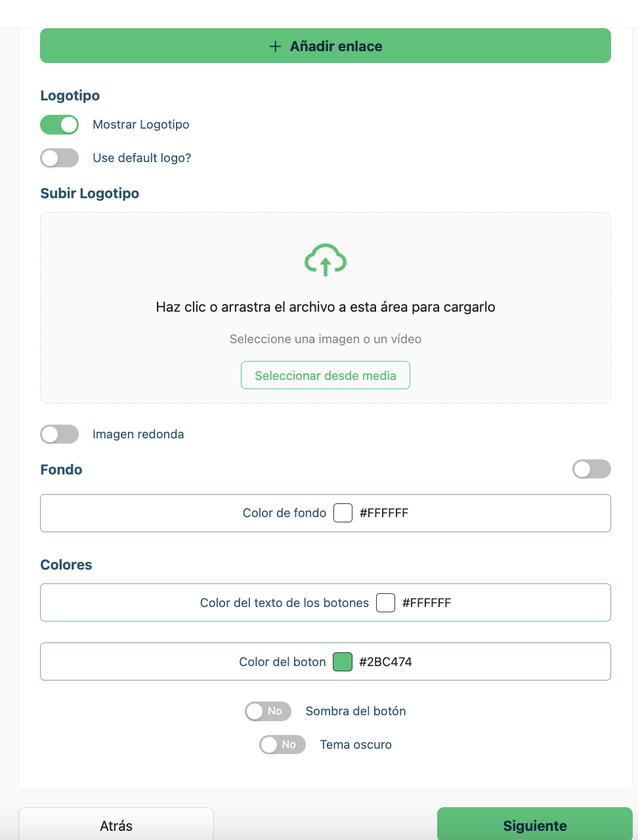This screenshot has width=638, height=840.
Task: Click the #FFFFFF value for Color de fondo
Action: click(x=384, y=513)
